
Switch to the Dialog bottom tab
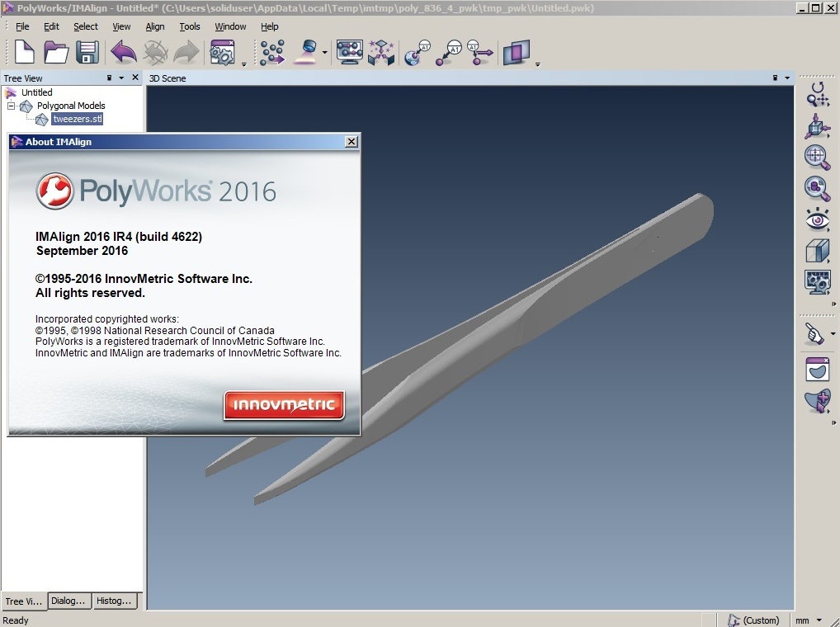68,601
